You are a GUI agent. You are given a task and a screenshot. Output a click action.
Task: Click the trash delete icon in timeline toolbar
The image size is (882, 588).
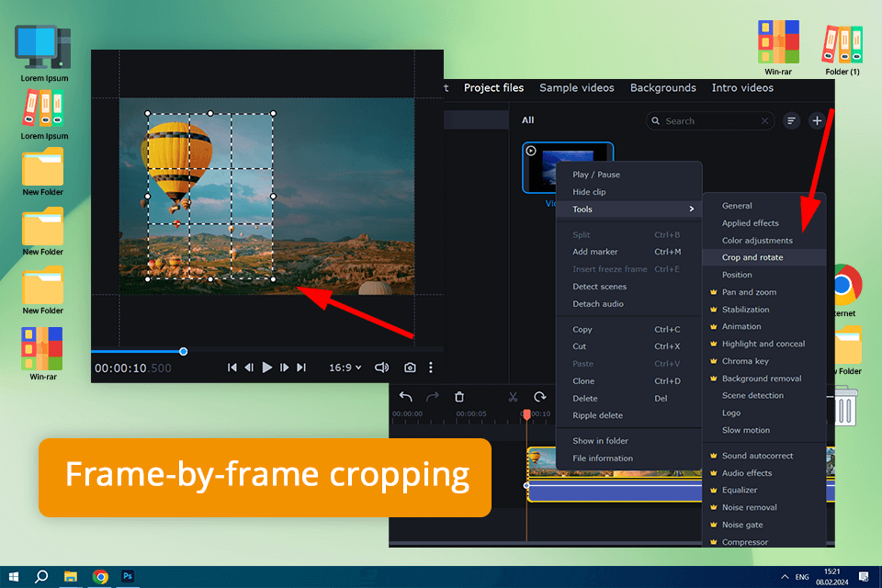tap(459, 397)
